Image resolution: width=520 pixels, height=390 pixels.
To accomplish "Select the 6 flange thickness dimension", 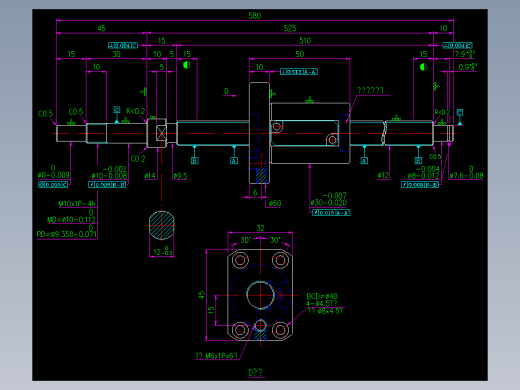I will pyautogui.click(x=255, y=193).
